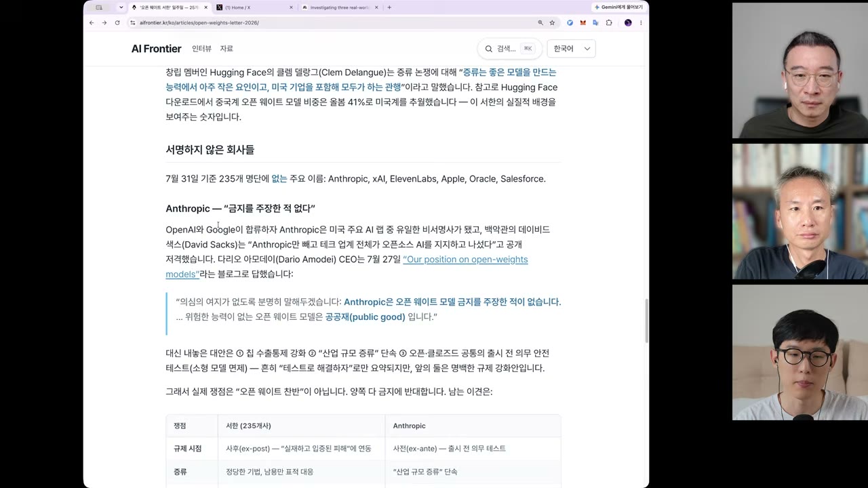The height and width of the screenshot is (488, 868).
Task: Click cell '"산업 규모 증류" 단속'
Action: coord(425,472)
